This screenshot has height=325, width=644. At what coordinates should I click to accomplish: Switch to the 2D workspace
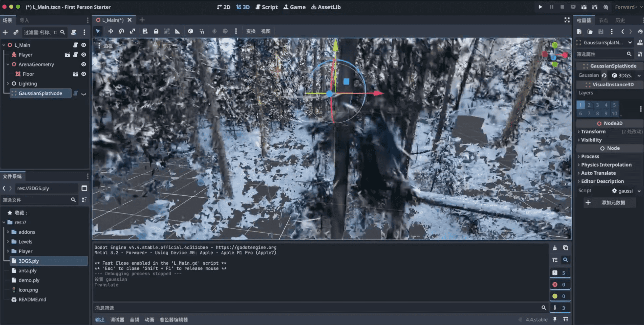(224, 7)
